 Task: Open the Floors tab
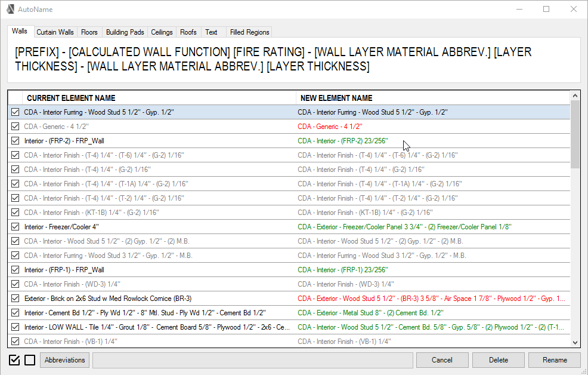(x=89, y=32)
